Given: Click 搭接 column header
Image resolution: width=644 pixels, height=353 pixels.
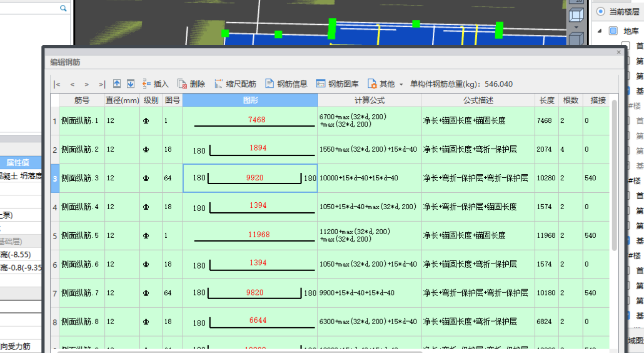Looking at the screenshot, I should coord(597,100).
